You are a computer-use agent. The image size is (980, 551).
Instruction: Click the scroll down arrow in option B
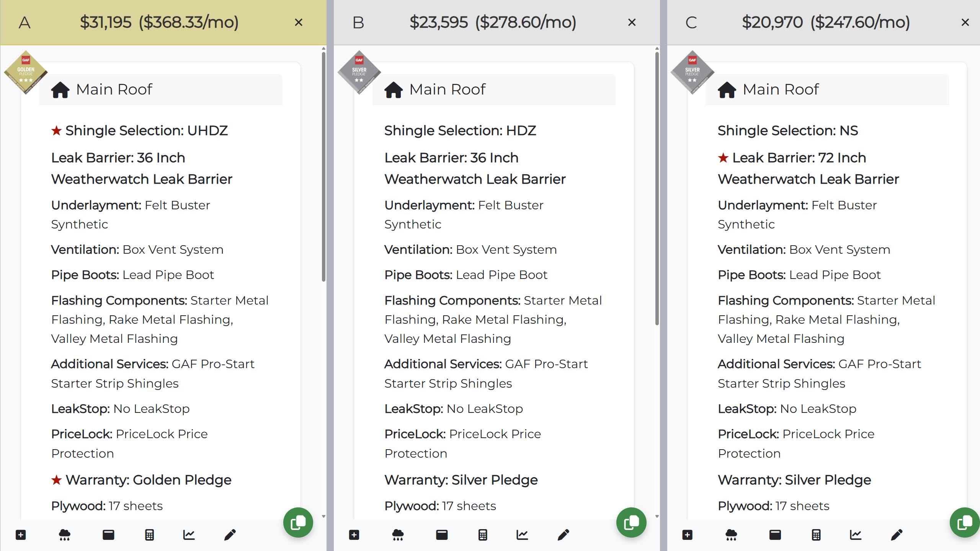[x=657, y=516]
